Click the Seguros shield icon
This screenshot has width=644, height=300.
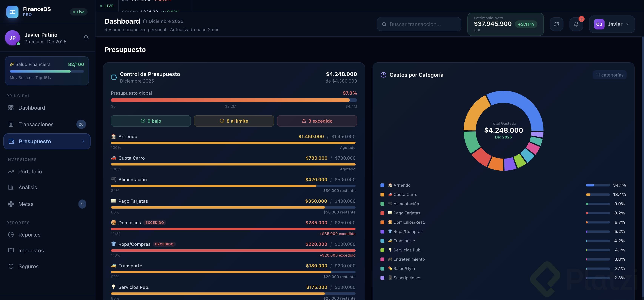click(11, 266)
